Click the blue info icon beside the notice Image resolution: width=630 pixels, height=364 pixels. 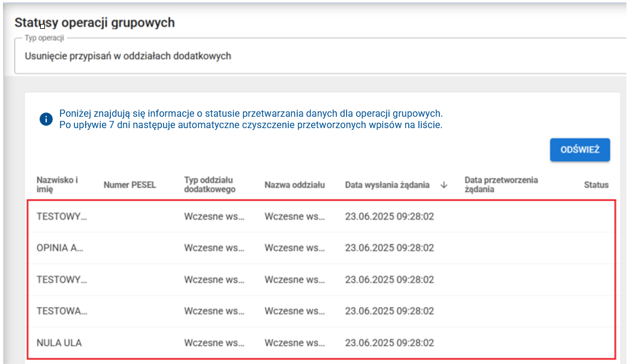(x=46, y=119)
